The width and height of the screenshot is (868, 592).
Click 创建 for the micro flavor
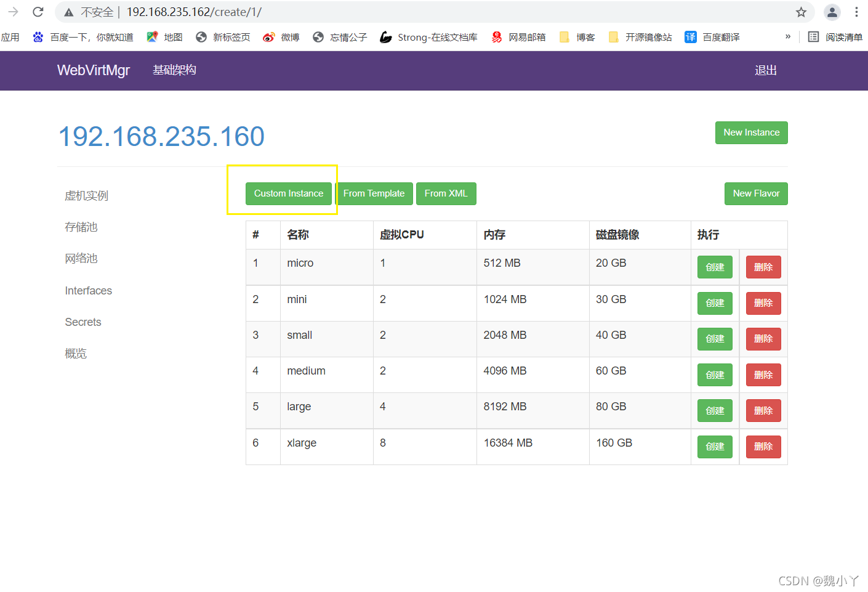pos(715,267)
